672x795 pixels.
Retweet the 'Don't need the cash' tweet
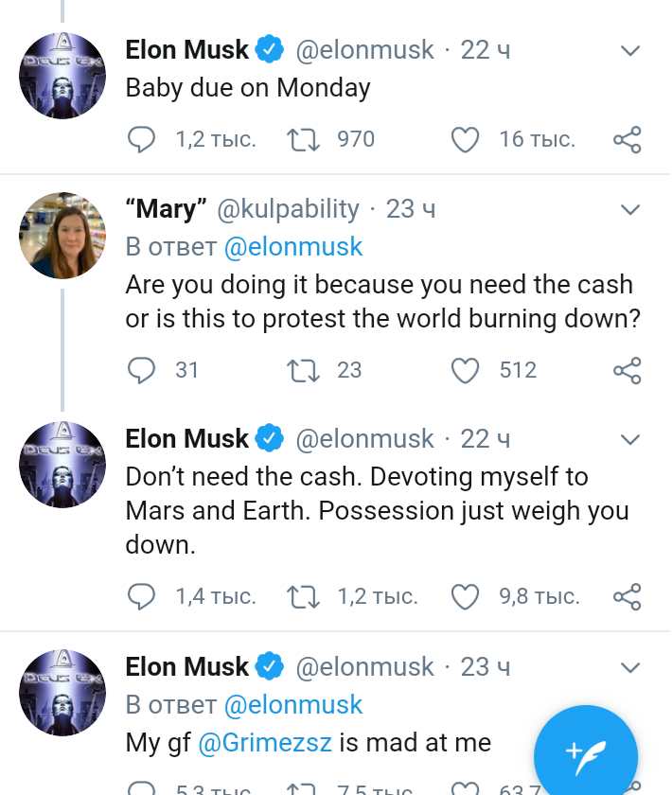303,596
